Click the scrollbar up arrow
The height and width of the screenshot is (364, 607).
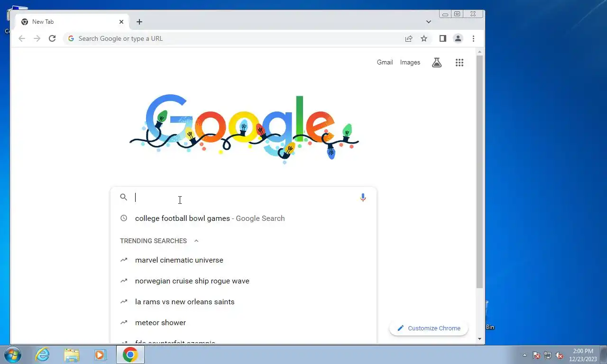pos(479,51)
